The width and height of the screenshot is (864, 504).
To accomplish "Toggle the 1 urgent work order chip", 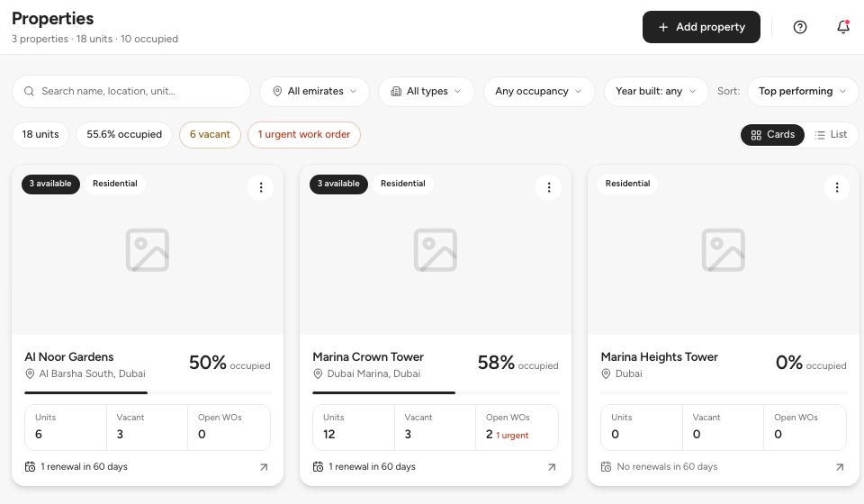I will 304,135.
